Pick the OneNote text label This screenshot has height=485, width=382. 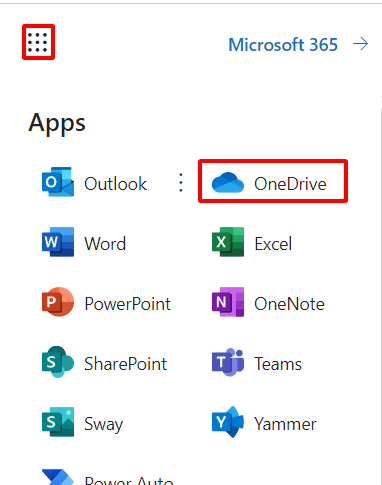point(289,304)
